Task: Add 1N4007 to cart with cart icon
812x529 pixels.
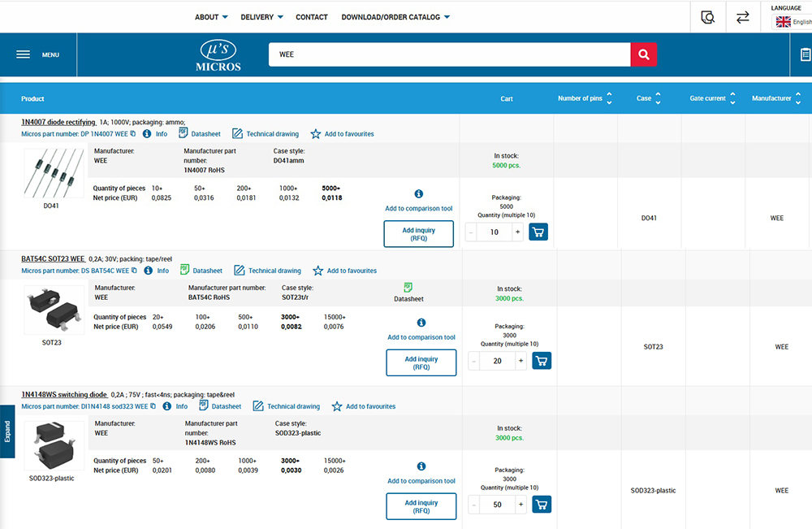Action: pos(538,232)
